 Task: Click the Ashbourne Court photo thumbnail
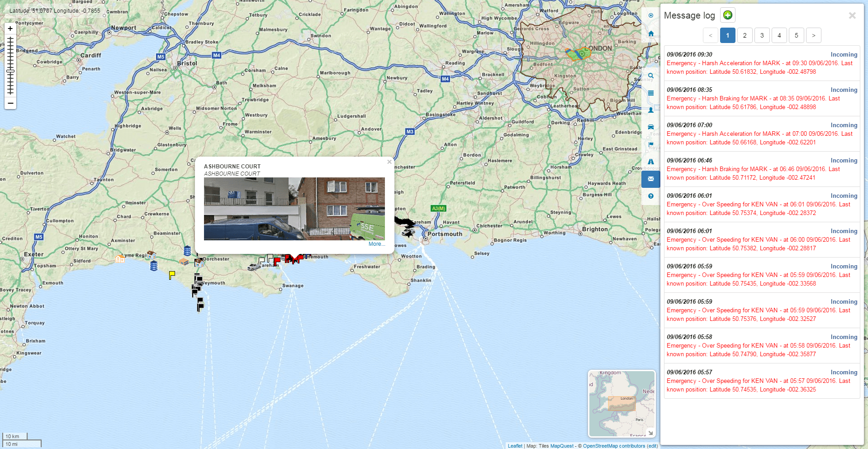click(x=294, y=209)
